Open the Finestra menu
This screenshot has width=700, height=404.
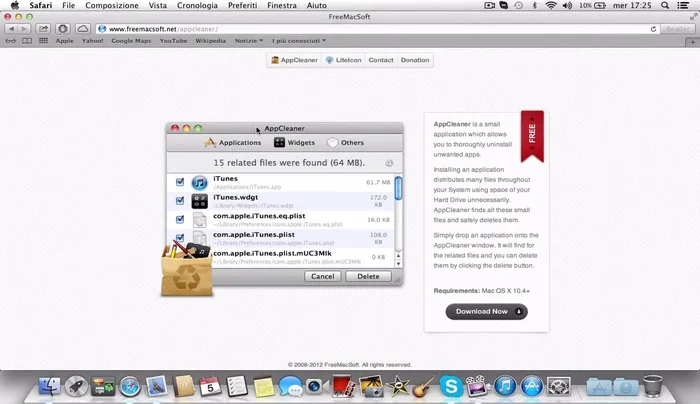tap(282, 5)
